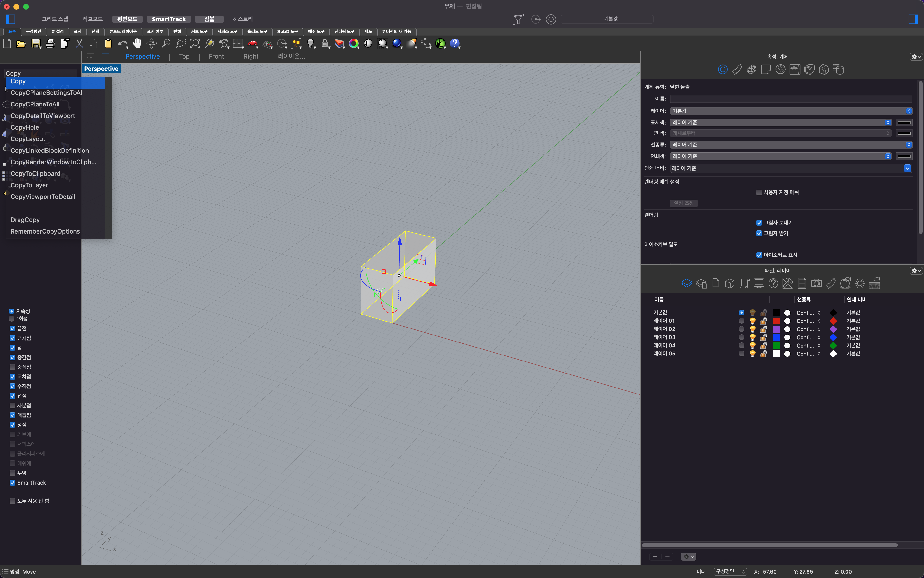Image resolution: width=924 pixels, height=578 pixels.
Task: Open the 인쇄색 dropdown
Action: (780, 156)
